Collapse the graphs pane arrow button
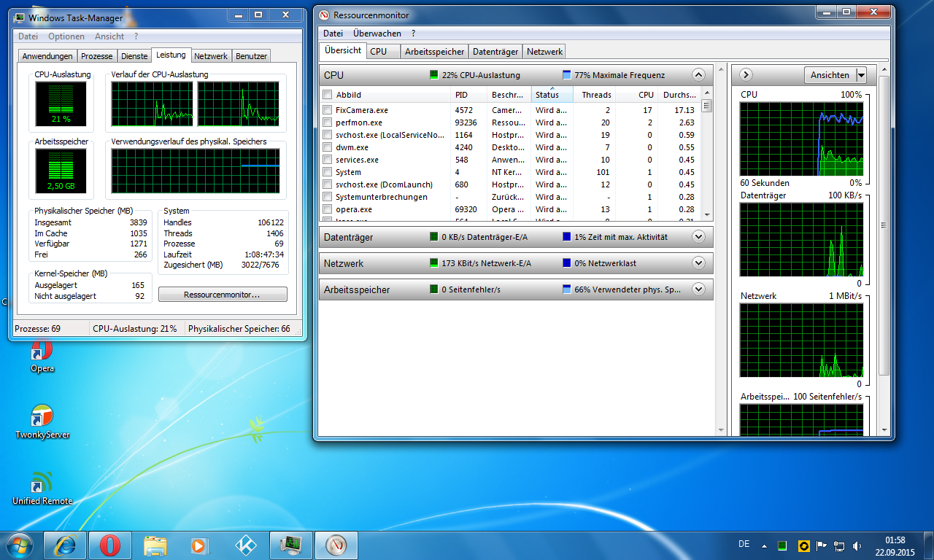 [746, 74]
